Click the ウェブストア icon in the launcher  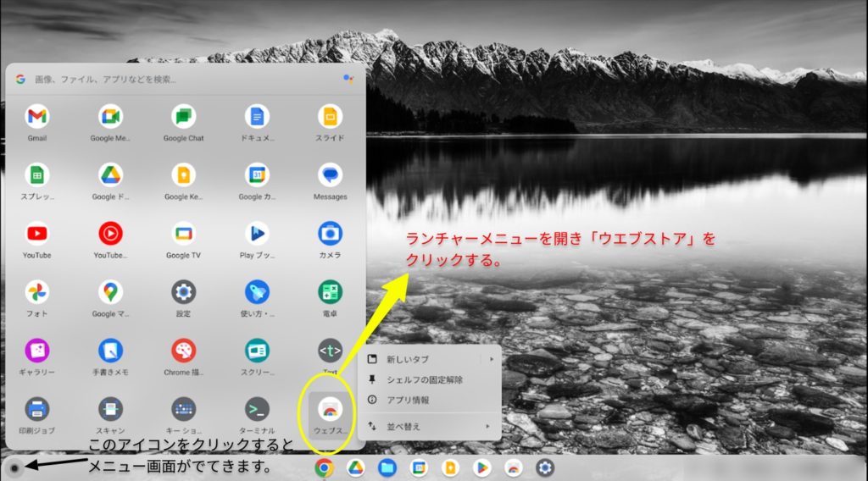pyautogui.click(x=330, y=410)
